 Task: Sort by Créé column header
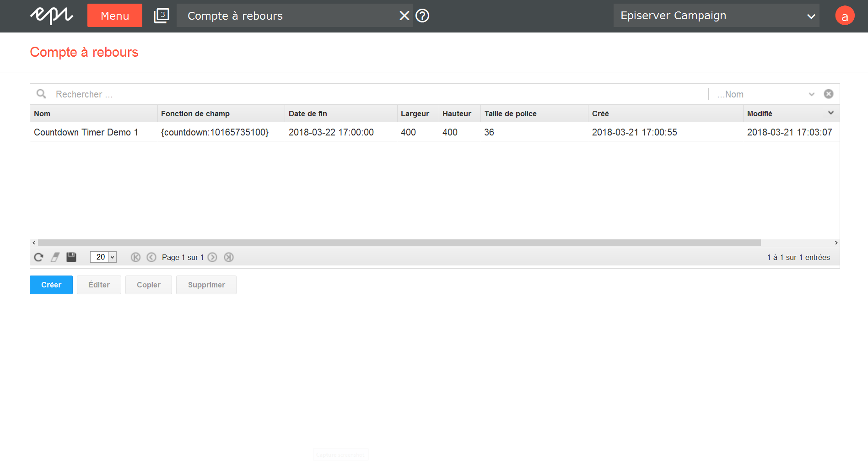[x=666, y=114]
